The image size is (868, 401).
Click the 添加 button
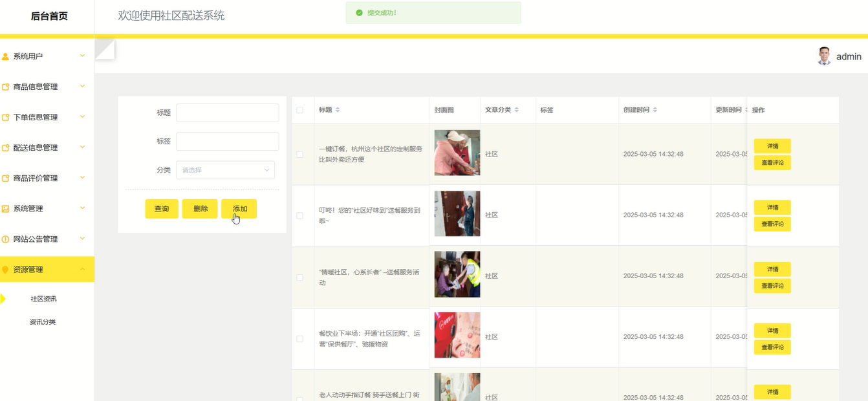239,209
